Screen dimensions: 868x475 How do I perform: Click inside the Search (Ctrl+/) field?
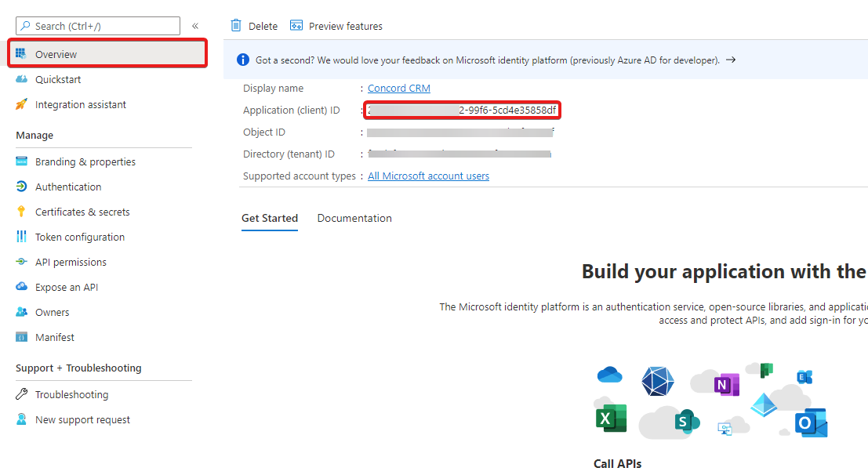[97, 25]
